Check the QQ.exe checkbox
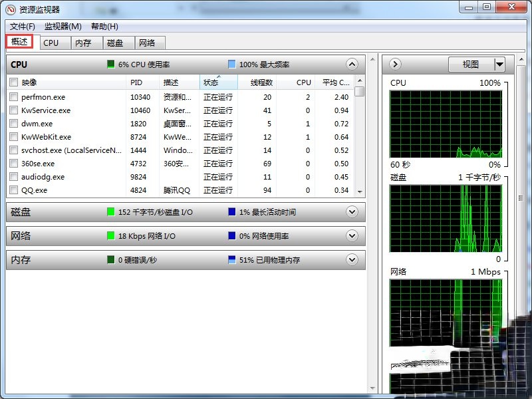The image size is (532, 399). (13, 190)
